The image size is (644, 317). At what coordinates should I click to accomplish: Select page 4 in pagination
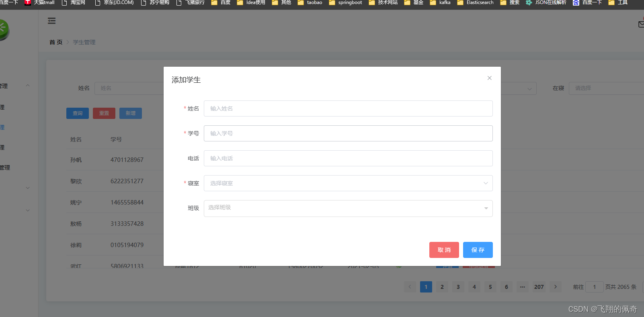[x=474, y=287]
